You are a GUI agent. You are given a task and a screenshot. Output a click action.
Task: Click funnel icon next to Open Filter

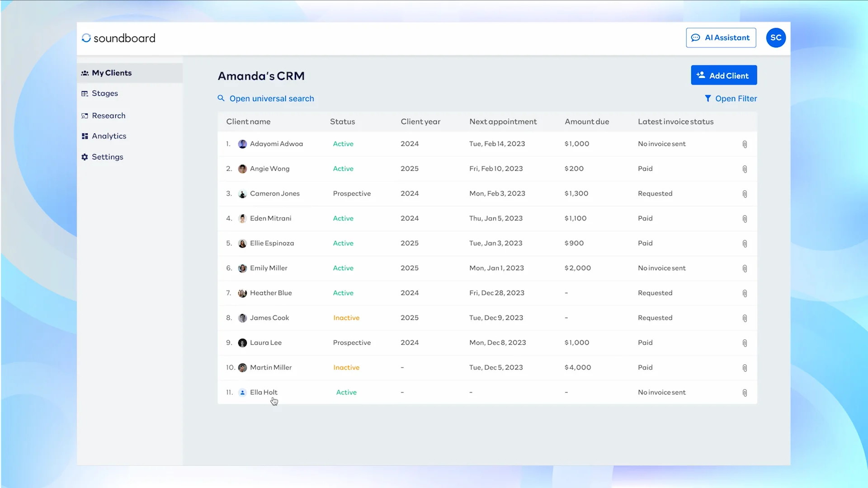[x=708, y=99]
